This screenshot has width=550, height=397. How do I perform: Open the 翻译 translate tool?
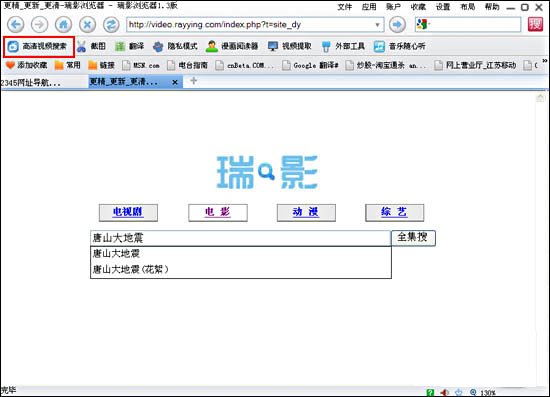pos(129,46)
